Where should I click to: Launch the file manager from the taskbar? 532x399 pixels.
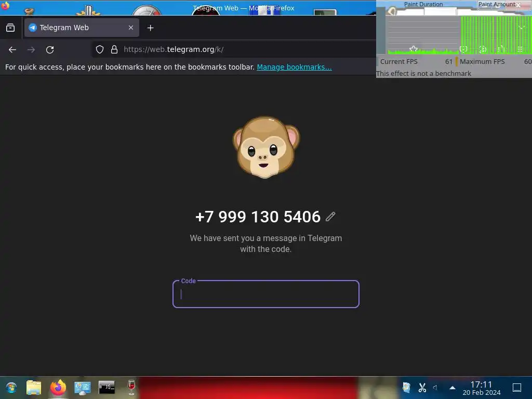34,388
